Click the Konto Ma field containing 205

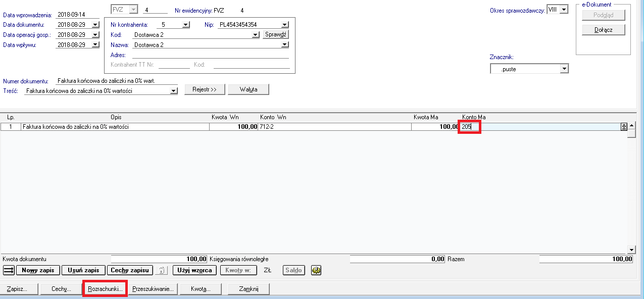(x=540, y=127)
